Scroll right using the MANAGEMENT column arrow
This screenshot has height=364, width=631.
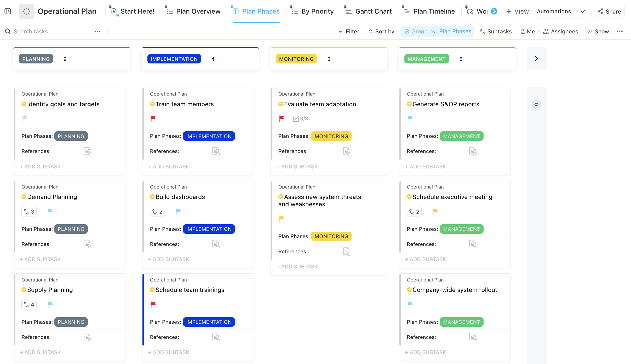(x=536, y=58)
